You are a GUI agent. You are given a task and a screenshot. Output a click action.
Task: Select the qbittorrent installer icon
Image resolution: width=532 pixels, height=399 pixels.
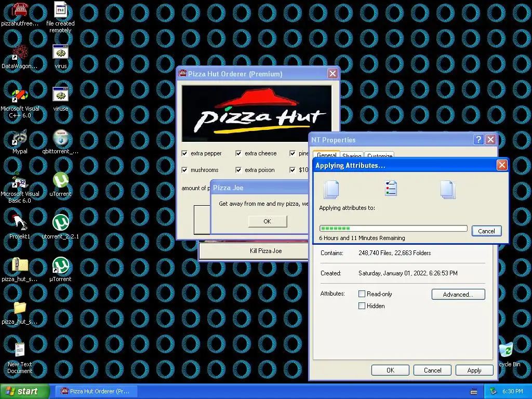click(x=60, y=138)
